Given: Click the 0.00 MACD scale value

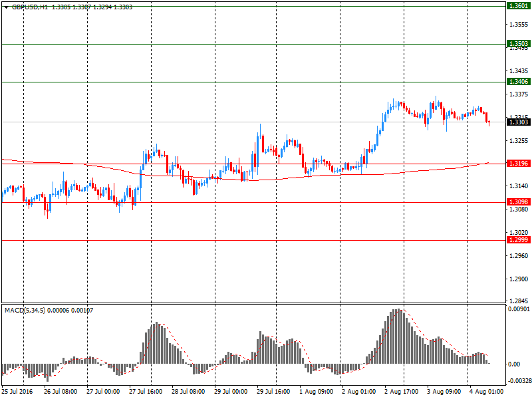Looking at the screenshot, I should 514,364.
